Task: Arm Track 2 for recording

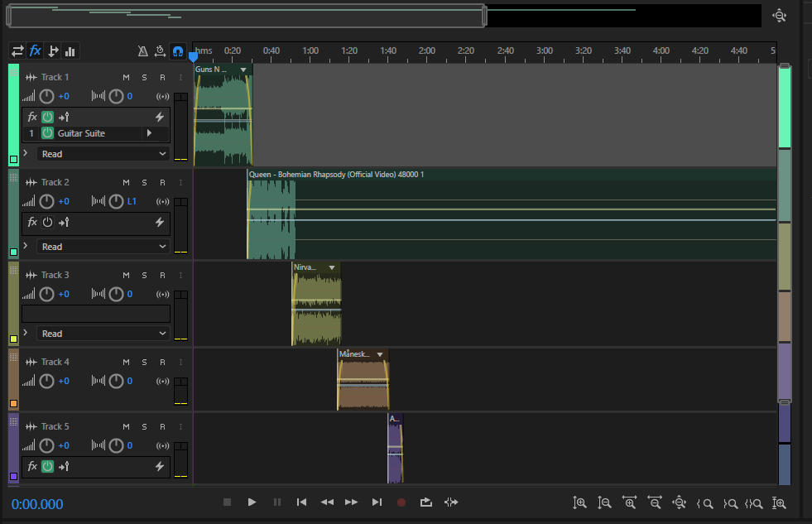Action: click(162, 182)
